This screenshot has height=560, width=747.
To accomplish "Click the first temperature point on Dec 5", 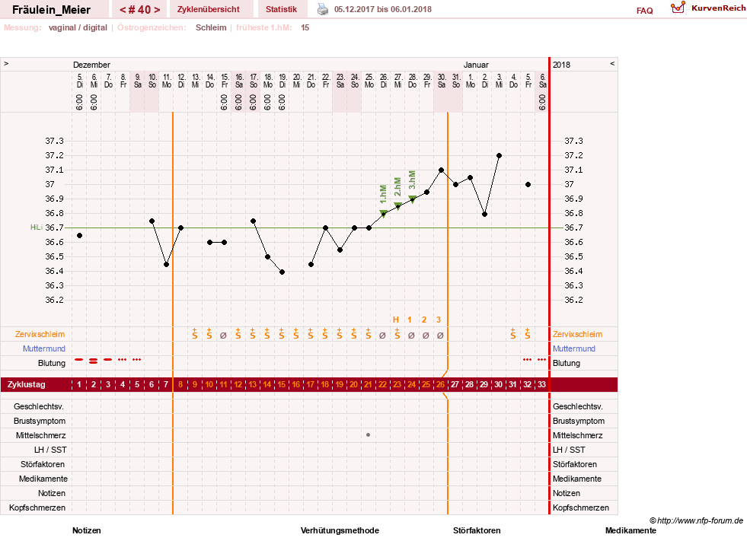I will [79, 236].
